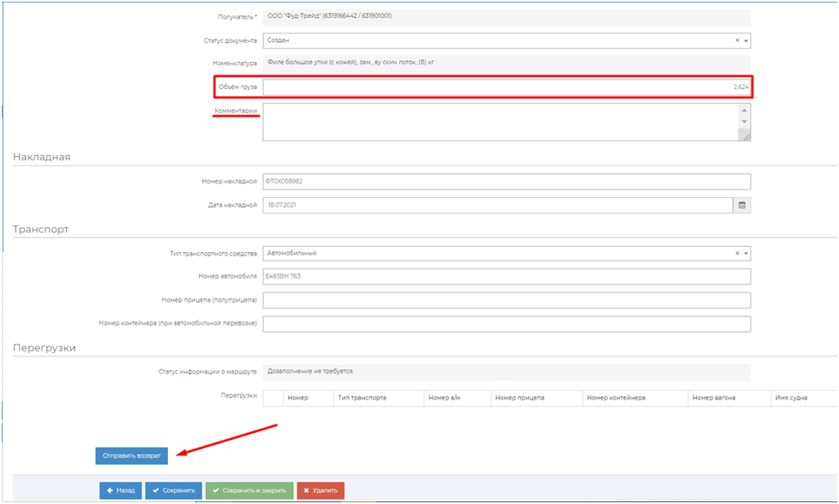Click the Номер автомобиля input field
839x504 pixels.
506,276
